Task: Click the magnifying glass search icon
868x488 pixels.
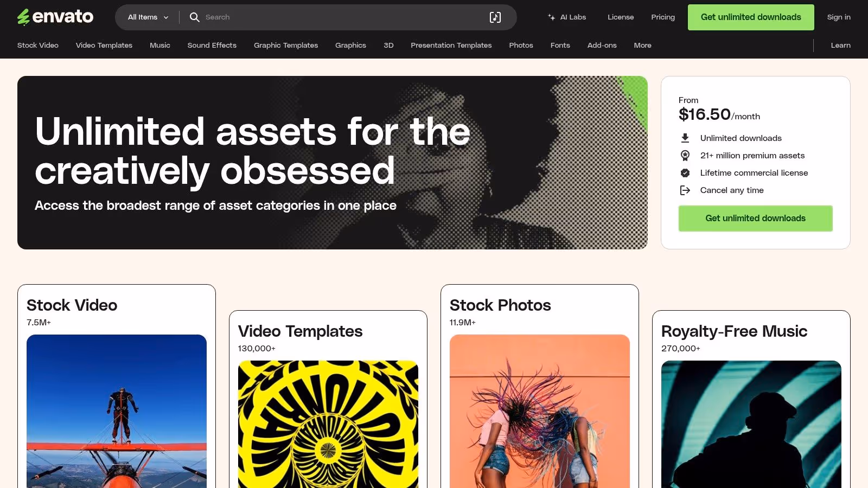Action: 194,17
